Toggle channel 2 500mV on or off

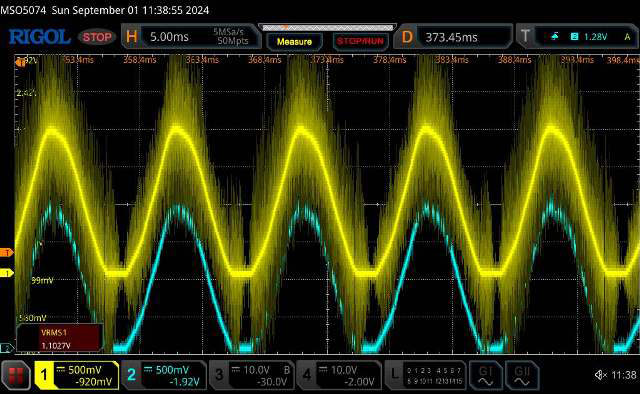[x=164, y=375]
